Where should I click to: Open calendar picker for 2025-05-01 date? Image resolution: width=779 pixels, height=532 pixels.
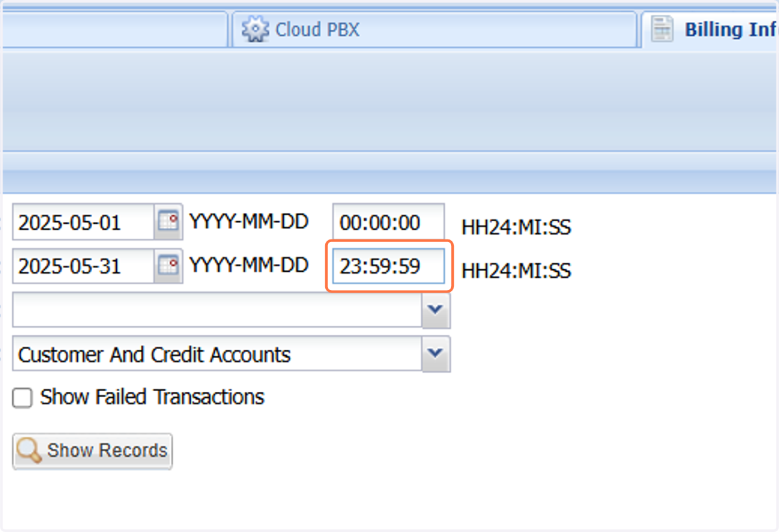coord(168,222)
